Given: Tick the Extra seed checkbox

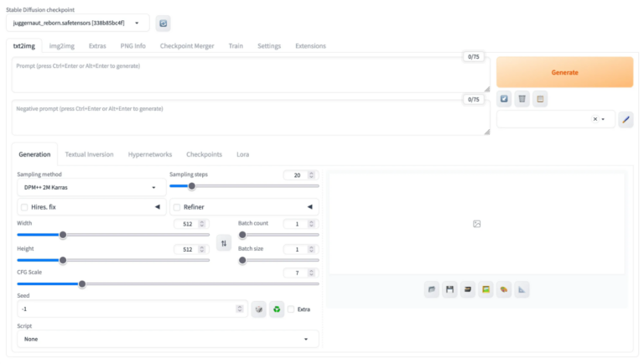Looking at the screenshot, I should coord(291,309).
